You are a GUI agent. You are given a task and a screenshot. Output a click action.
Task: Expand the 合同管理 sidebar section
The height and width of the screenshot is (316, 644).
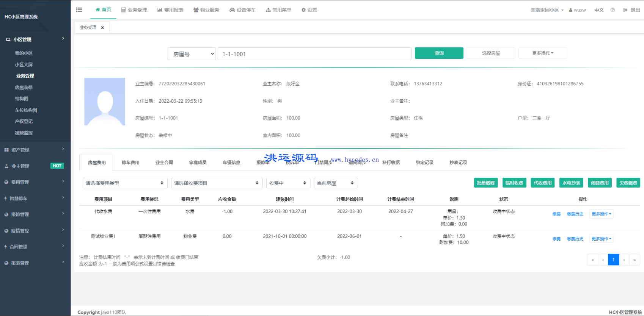[x=35, y=247]
